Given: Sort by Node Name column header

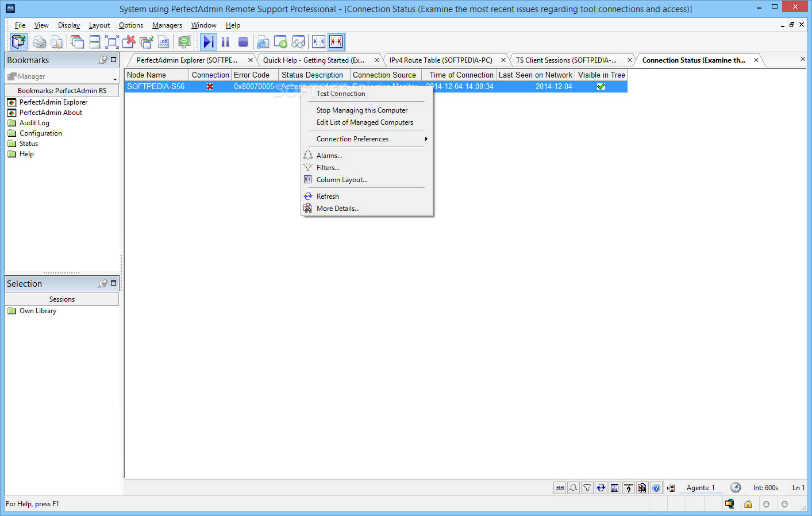Looking at the screenshot, I should (157, 75).
